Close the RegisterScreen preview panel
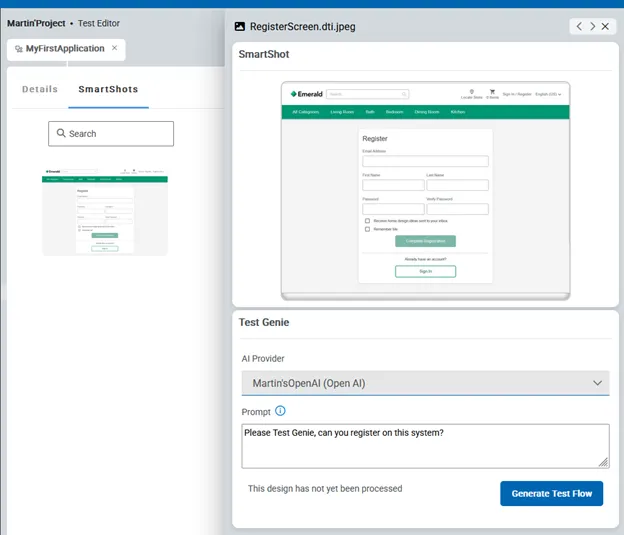 605,26
